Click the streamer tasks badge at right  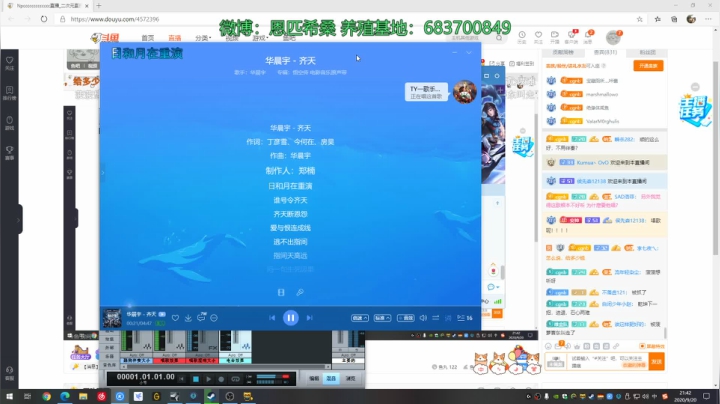(695, 109)
